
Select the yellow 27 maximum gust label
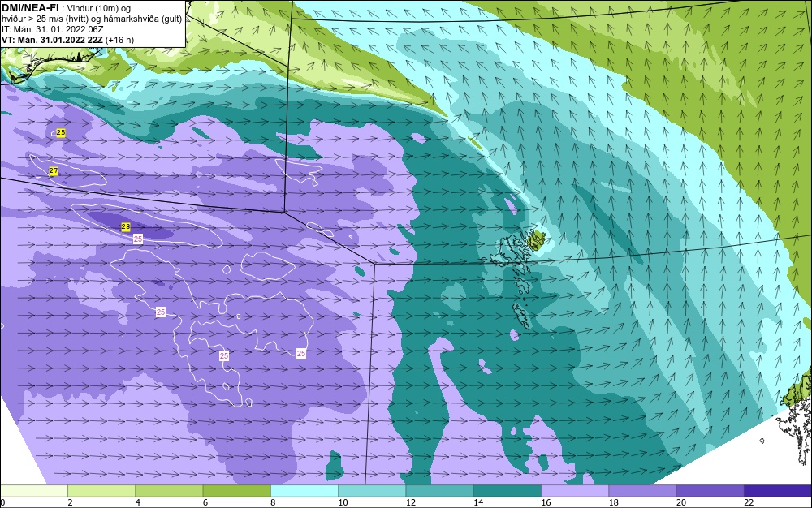[54, 170]
